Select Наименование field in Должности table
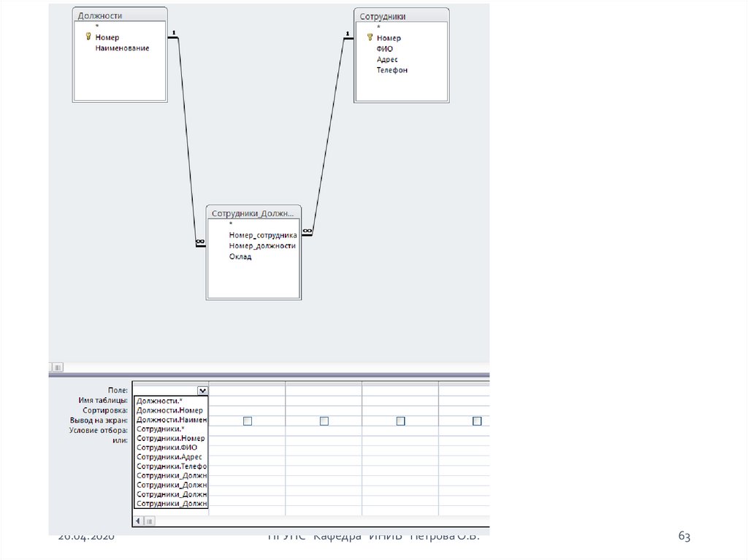This screenshot has height=560, width=748. pyautogui.click(x=122, y=48)
